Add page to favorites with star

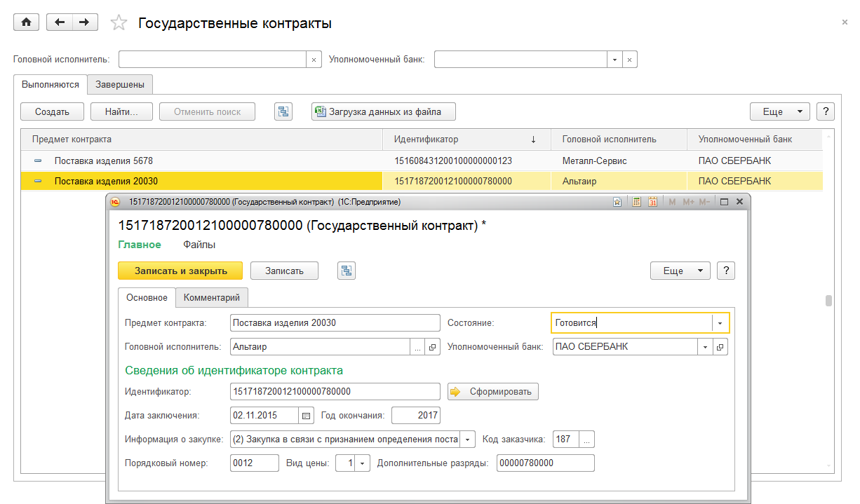[119, 23]
